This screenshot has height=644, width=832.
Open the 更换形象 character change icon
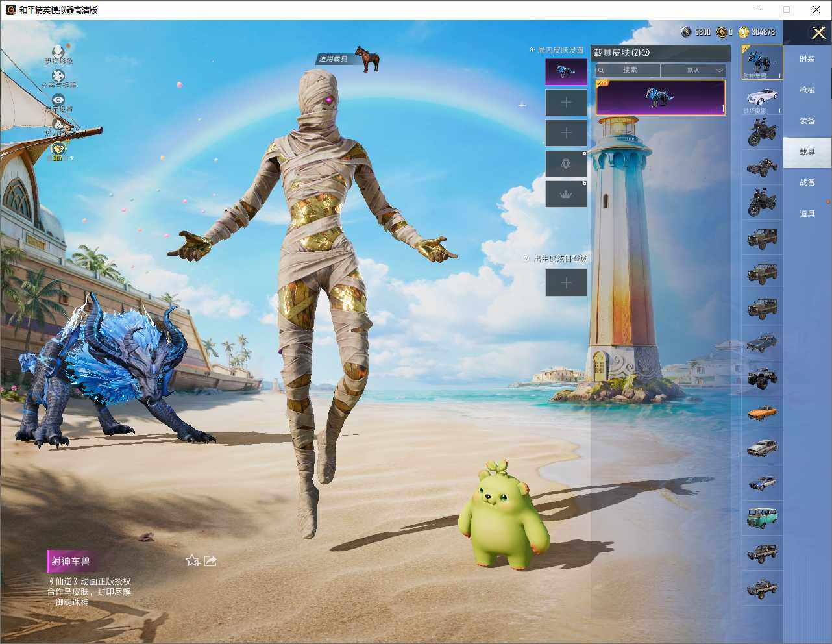pos(58,51)
